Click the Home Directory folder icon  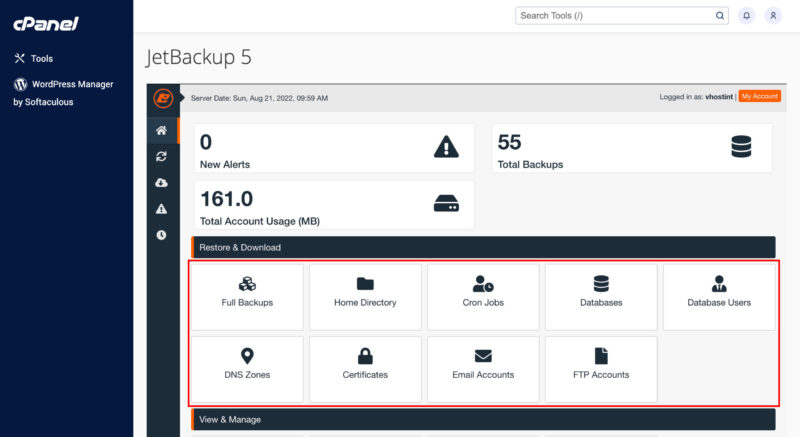tap(365, 284)
